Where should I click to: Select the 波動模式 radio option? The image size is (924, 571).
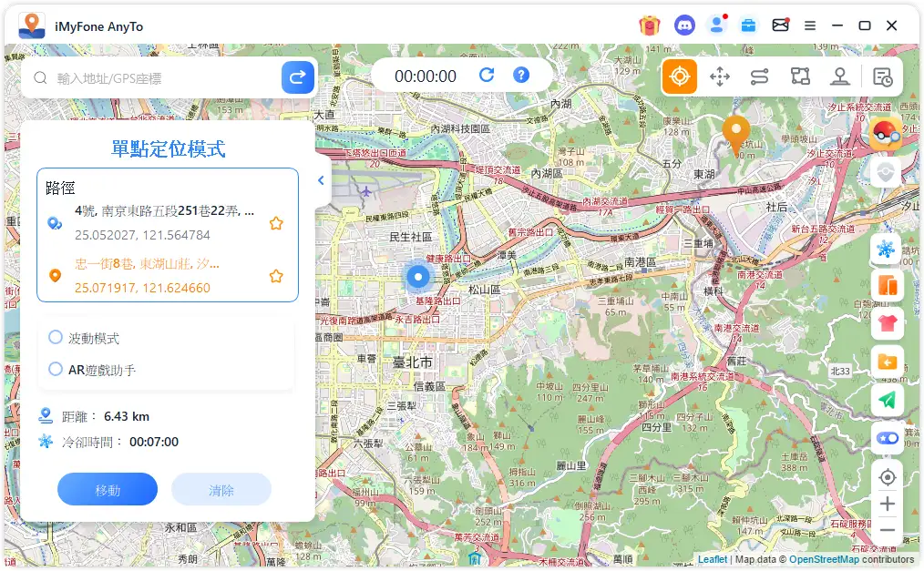[56, 337]
